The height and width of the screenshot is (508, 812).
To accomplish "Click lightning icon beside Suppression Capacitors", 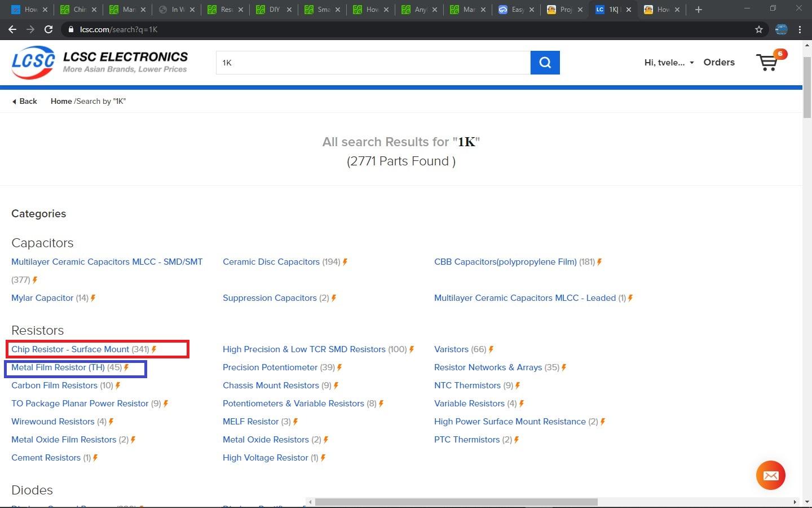I will 334,298.
